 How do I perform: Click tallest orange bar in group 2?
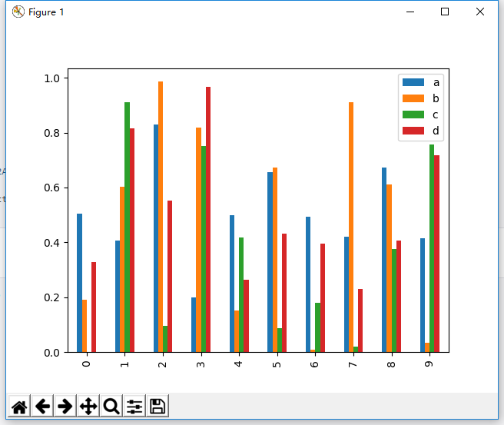point(161,217)
